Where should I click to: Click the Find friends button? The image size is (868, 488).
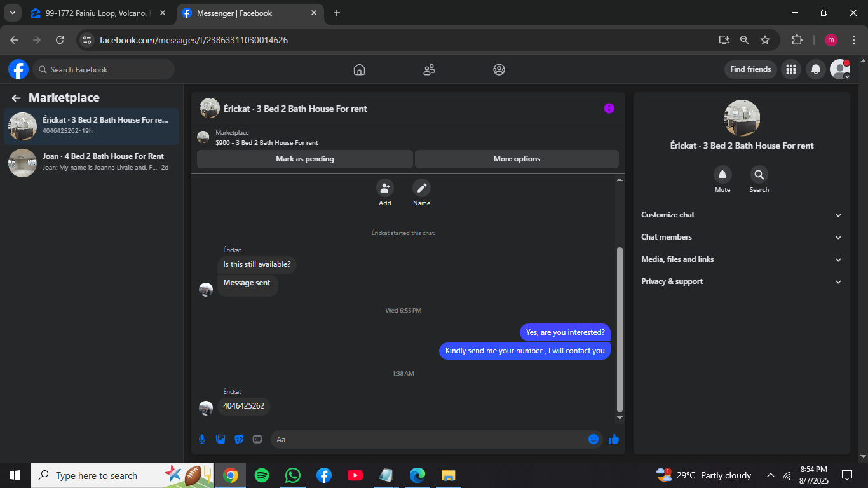(x=750, y=69)
